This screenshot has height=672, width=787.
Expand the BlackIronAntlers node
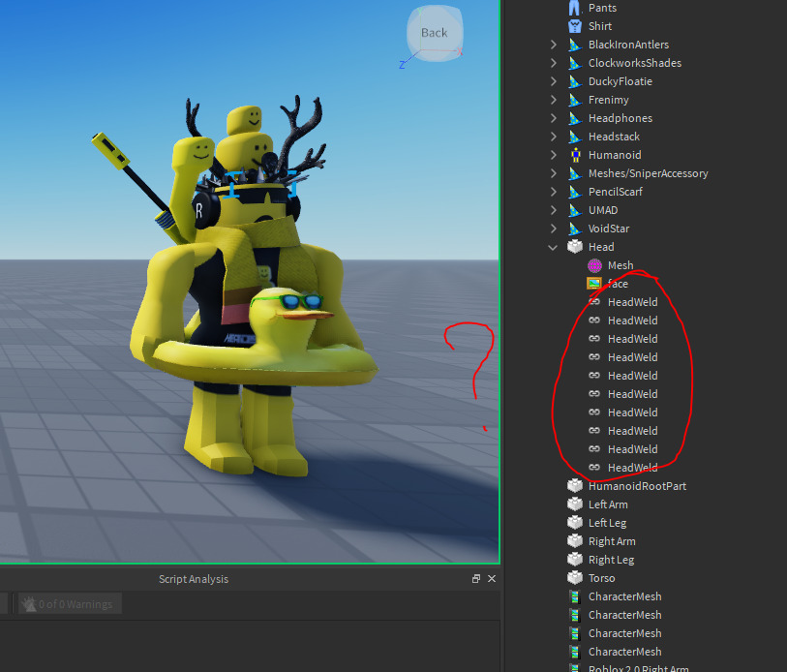point(553,45)
